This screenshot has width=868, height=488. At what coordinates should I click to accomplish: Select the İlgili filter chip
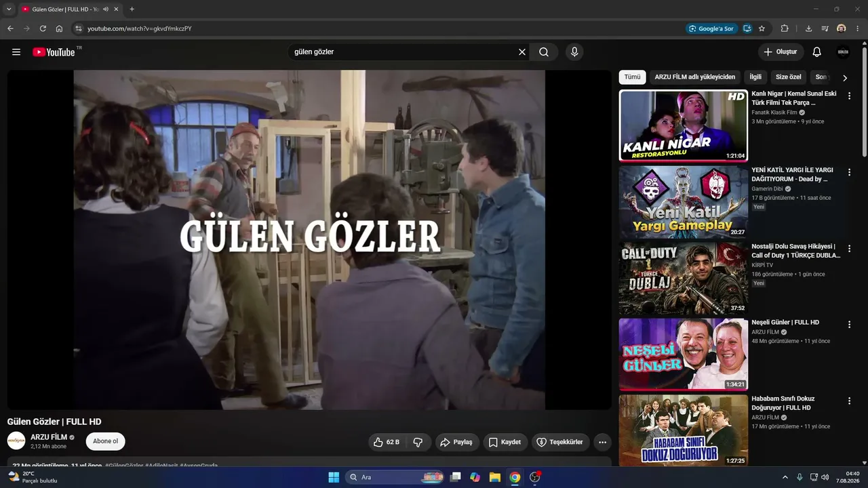click(755, 77)
